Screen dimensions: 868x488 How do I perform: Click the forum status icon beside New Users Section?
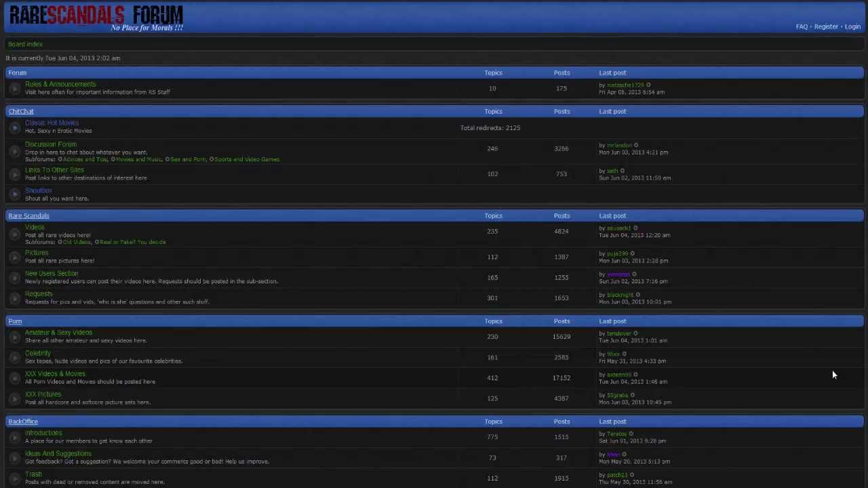(x=14, y=277)
